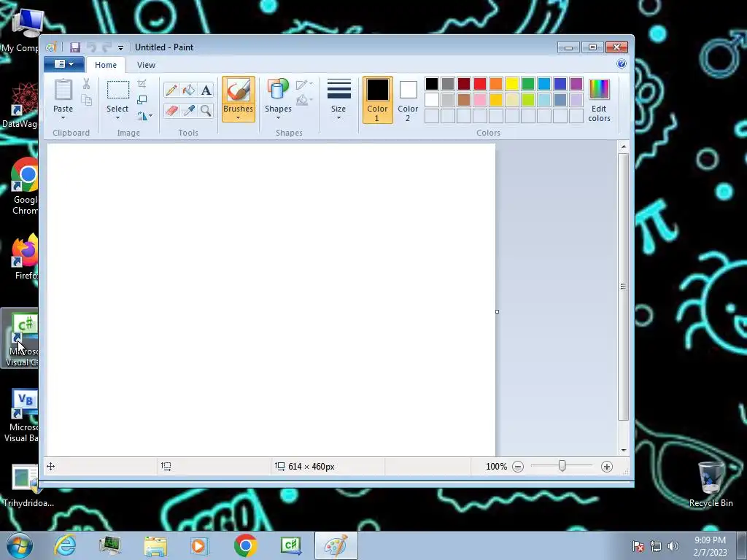Pick the black color swatch
The width and height of the screenshot is (747, 560).
tap(432, 84)
